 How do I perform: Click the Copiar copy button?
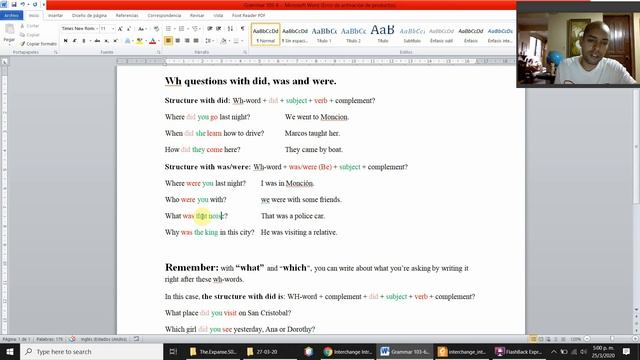[x=30, y=35]
